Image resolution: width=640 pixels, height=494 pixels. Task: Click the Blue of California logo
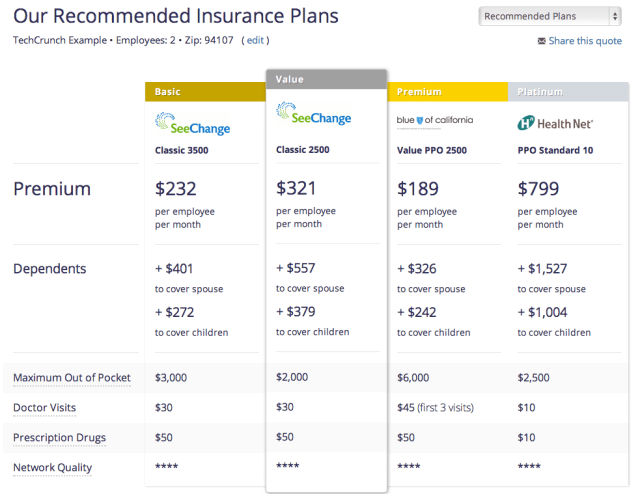click(x=435, y=121)
